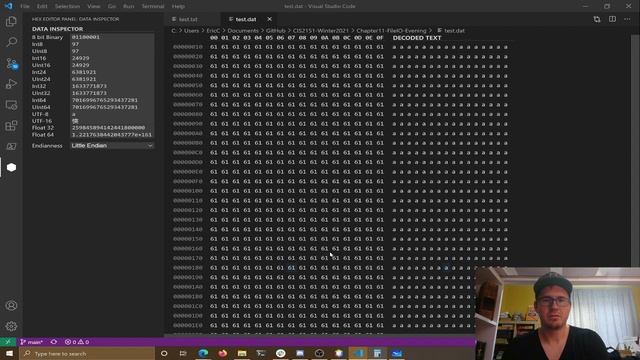640x360 pixels.
Task: Open the View menu
Action: 93,6
